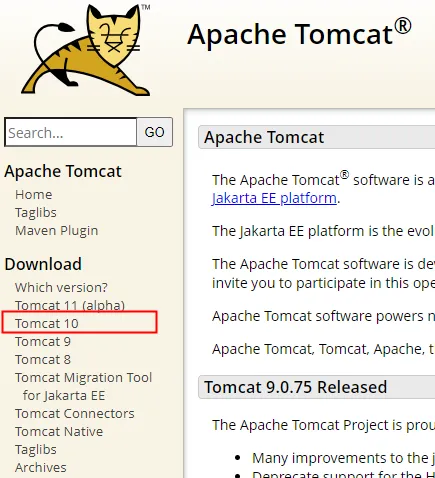Viewport: 435px width, 478px height.
Task: Open the Tomcat Native download link
Action: tap(59, 431)
